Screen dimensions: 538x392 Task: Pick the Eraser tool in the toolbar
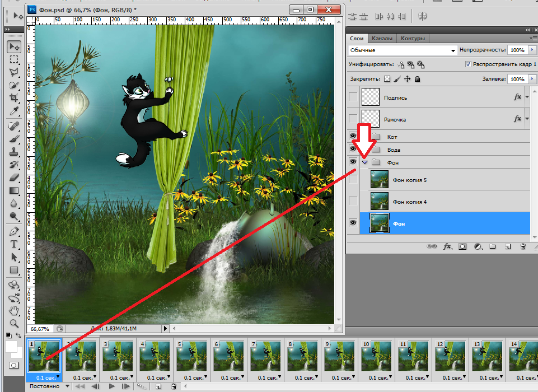pos(15,178)
